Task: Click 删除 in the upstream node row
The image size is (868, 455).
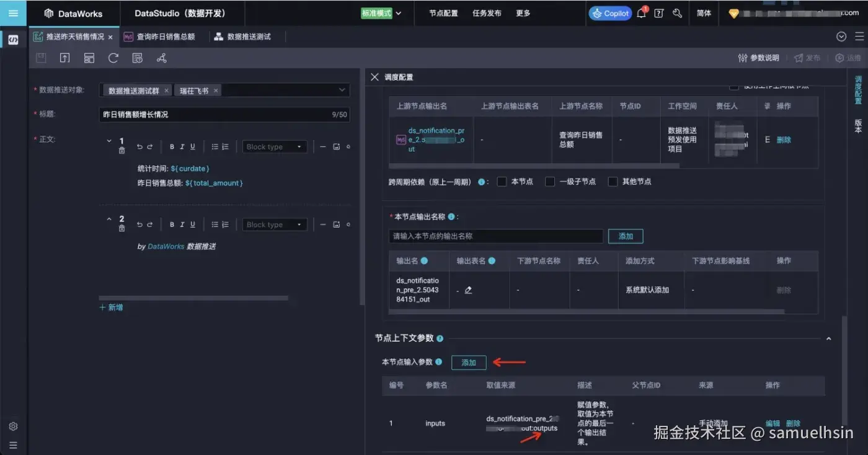Action: coord(784,140)
